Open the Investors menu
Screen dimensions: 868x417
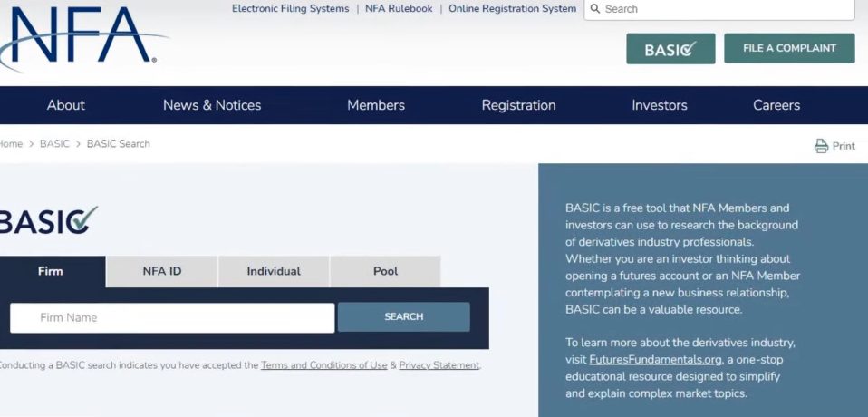[x=660, y=105]
